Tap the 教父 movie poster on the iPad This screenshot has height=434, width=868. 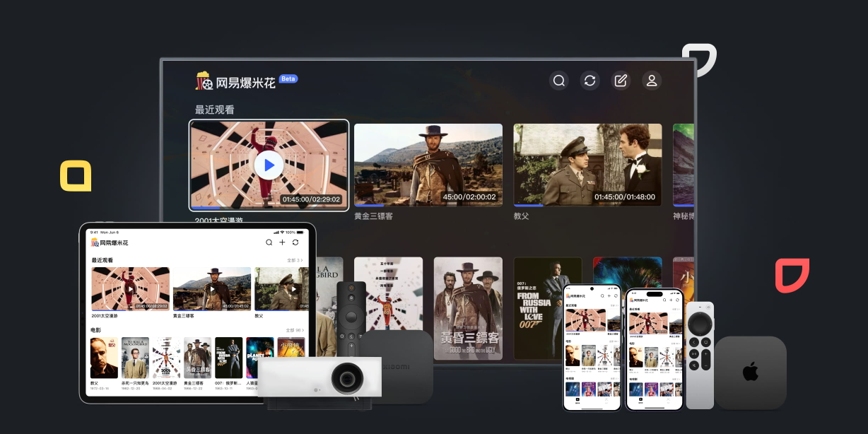coord(104,358)
